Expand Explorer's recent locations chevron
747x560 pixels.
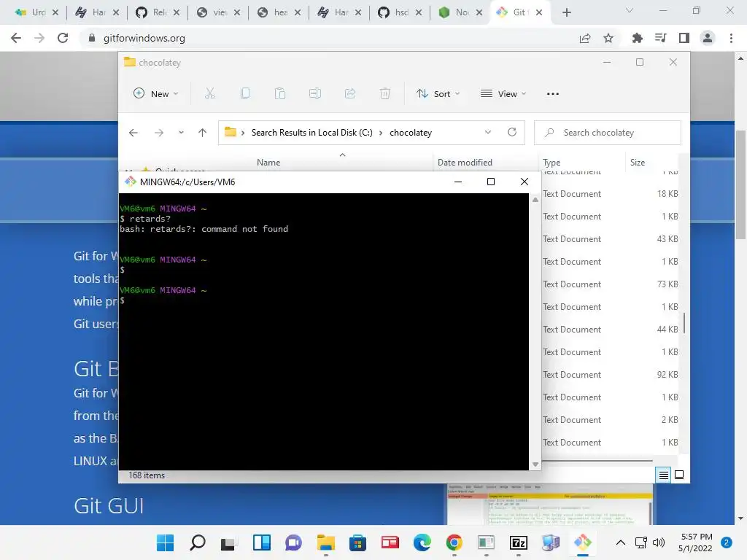[x=181, y=133]
